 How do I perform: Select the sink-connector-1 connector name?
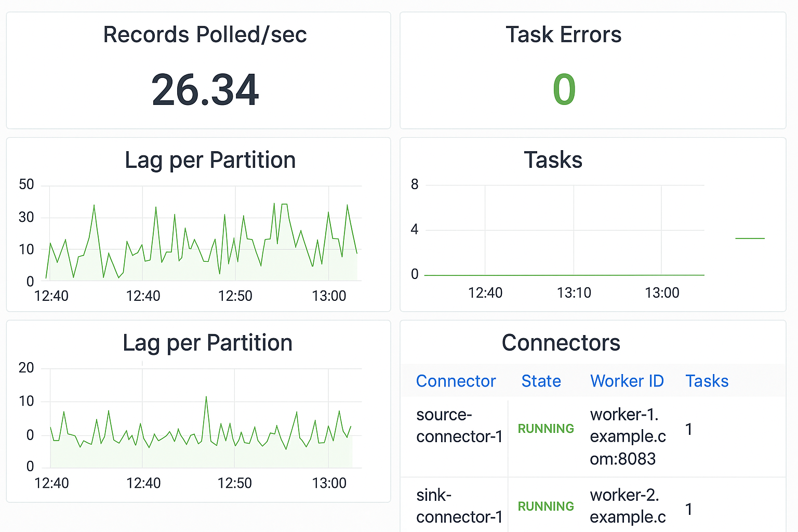click(x=459, y=506)
